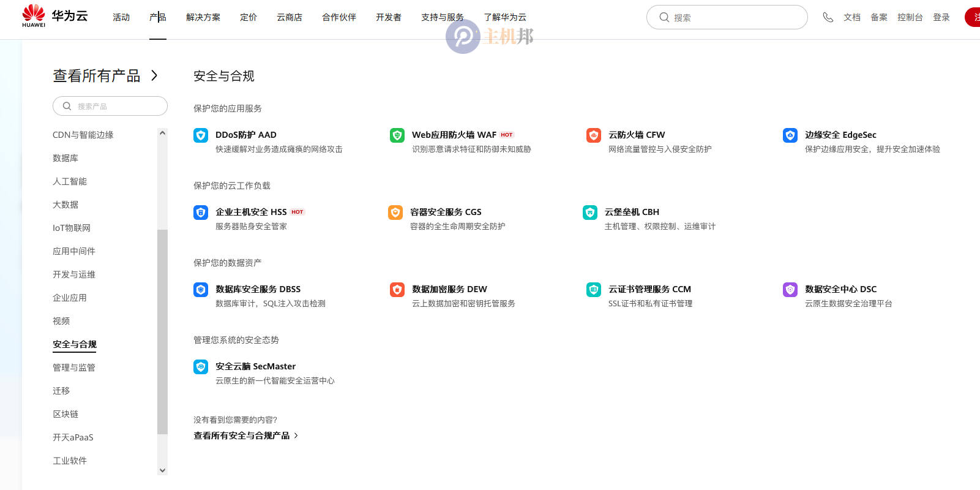The width and height of the screenshot is (980, 490).
Task: Click the sidebar scroll down arrow
Action: tap(162, 470)
